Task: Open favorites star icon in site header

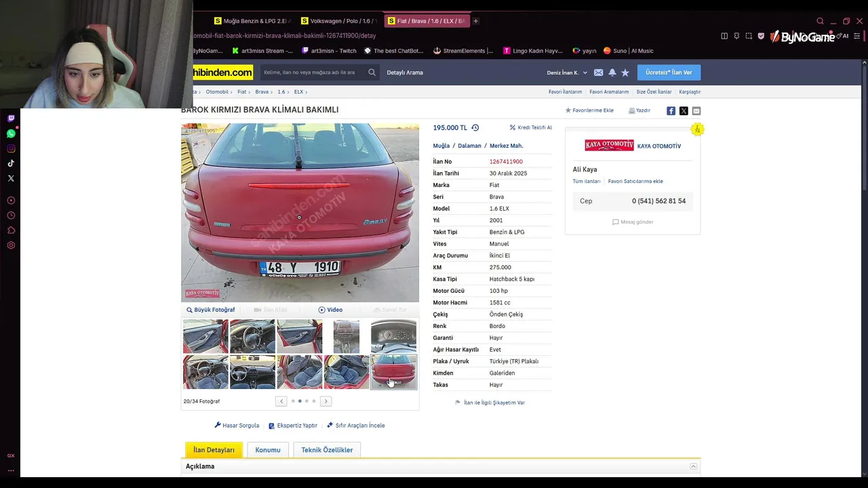Action: pos(625,73)
